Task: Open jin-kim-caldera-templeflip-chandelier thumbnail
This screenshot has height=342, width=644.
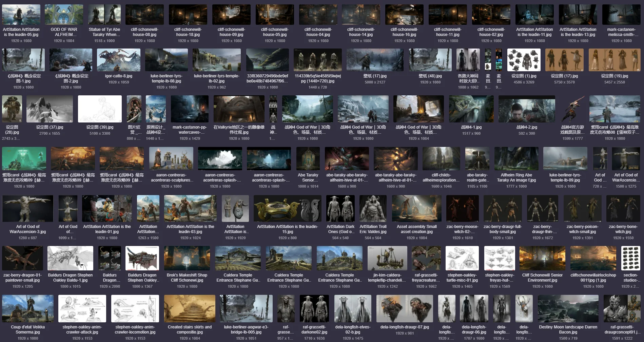Action: [387, 258]
